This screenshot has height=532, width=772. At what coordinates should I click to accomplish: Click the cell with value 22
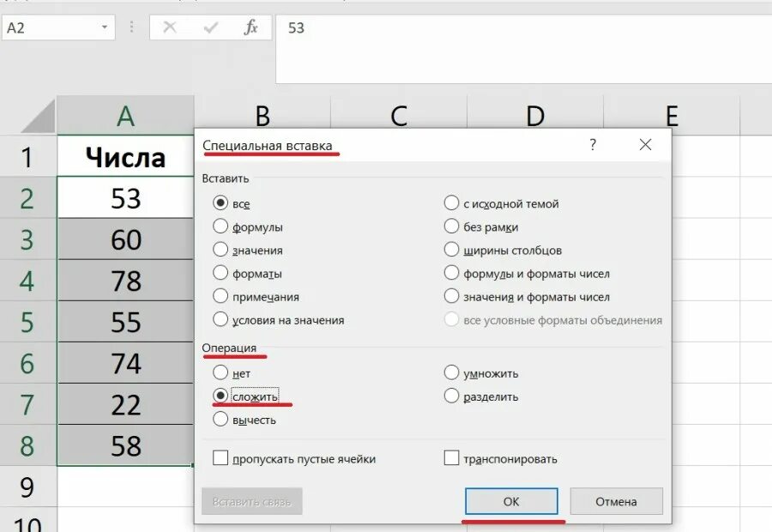(125, 404)
